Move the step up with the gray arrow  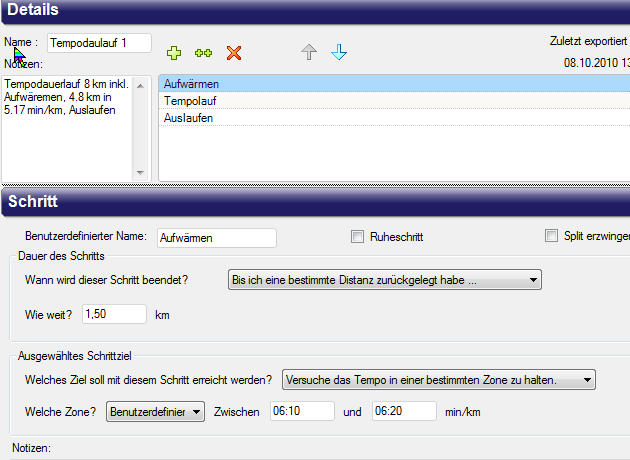tap(309, 53)
